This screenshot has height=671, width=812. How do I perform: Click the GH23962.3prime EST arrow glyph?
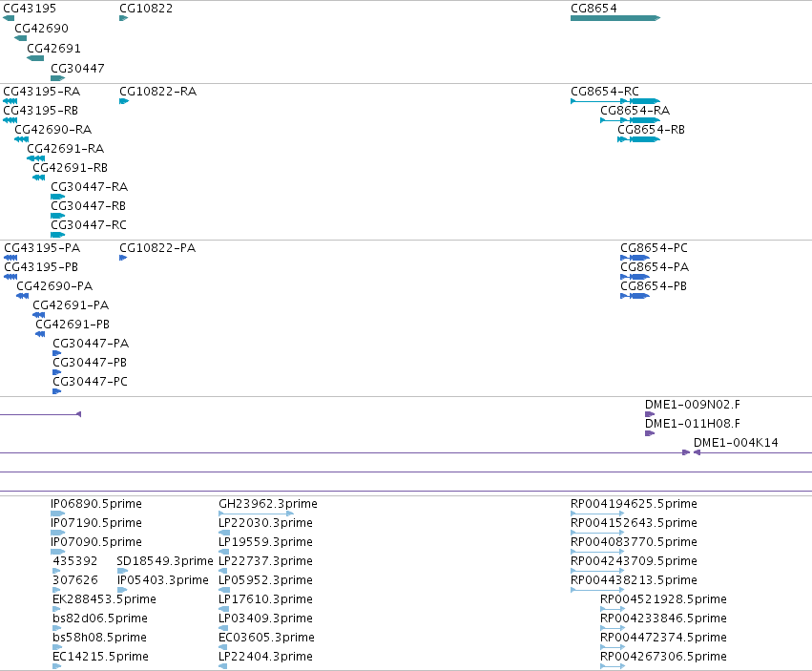tap(257, 514)
